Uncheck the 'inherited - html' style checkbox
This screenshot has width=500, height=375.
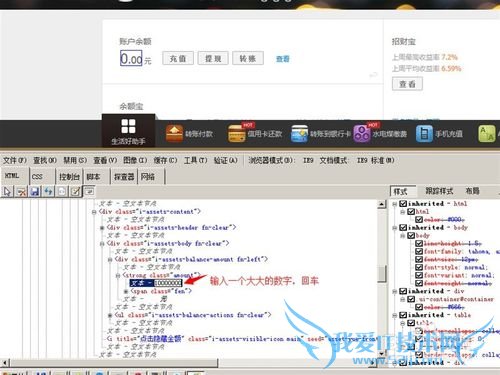click(x=403, y=203)
